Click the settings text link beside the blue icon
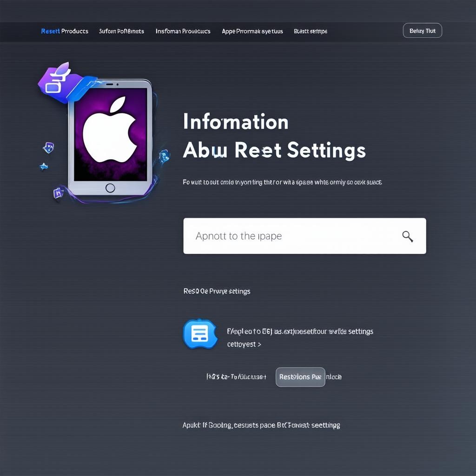476x476 pixels. click(300, 331)
